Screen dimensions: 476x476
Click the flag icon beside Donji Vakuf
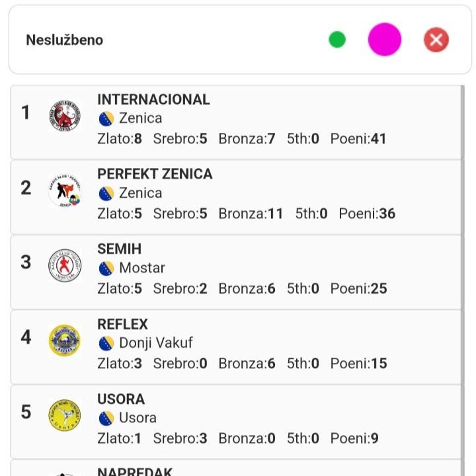pos(106,343)
